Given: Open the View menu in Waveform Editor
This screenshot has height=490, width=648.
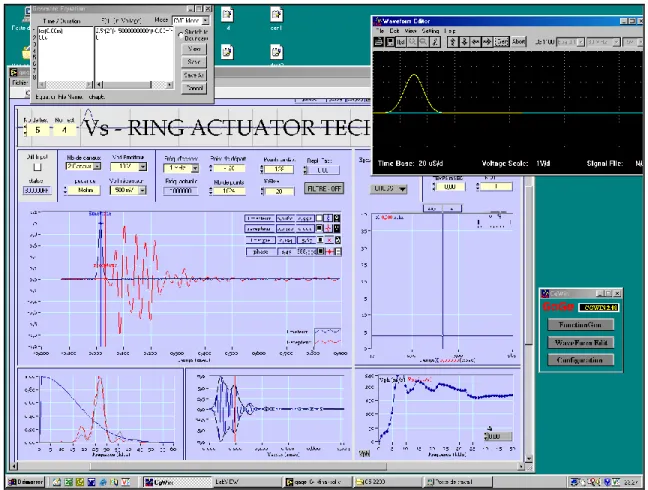Looking at the screenshot, I should [x=410, y=31].
